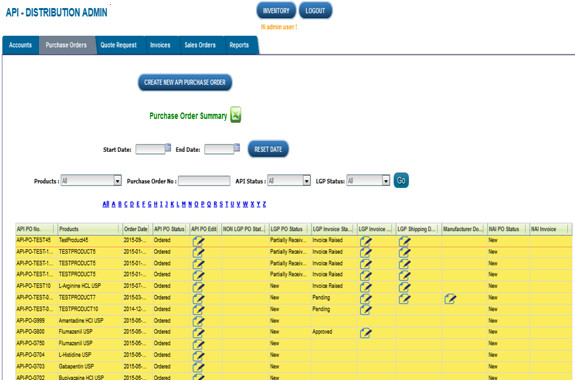Open LGP Shipping icon in TESTPRODUCT7 row

[404, 298]
